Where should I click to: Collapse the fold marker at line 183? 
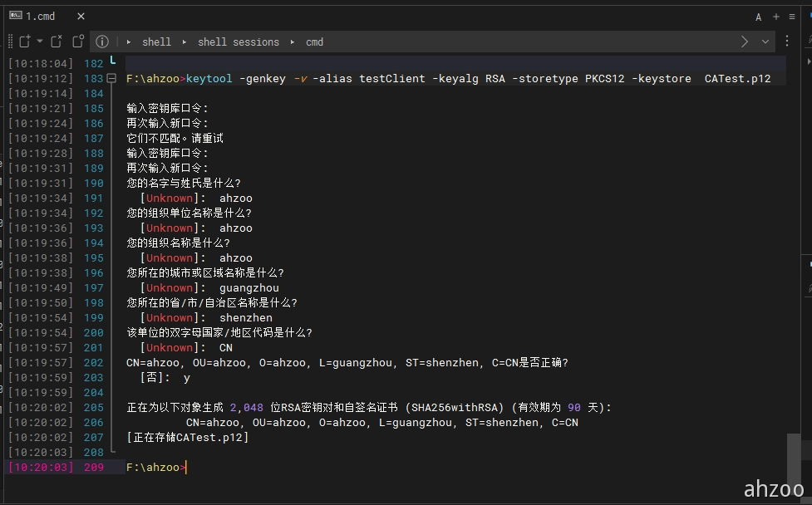click(x=112, y=79)
